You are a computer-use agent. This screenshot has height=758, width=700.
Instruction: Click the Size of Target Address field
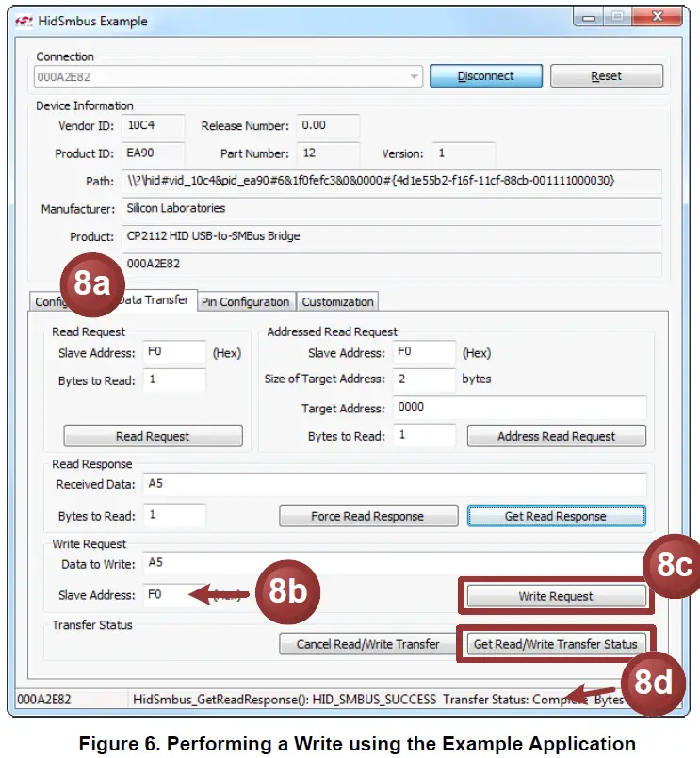[424, 379]
